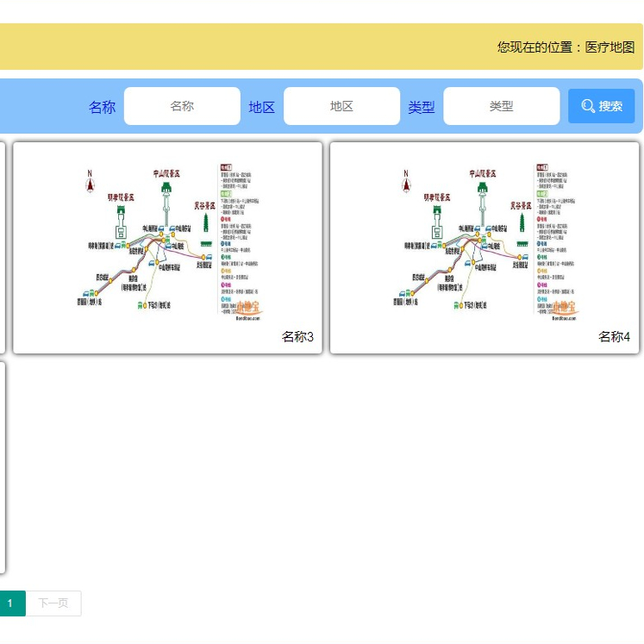Click the 下一页 next page button
The image size is (644, 644).
coord(53,603)
